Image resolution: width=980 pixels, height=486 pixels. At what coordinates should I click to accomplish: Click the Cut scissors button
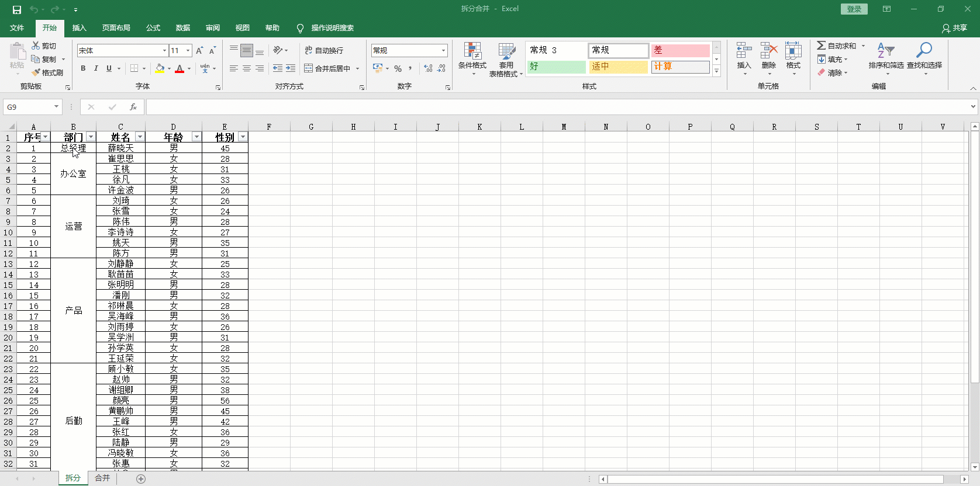click(44, 46)
